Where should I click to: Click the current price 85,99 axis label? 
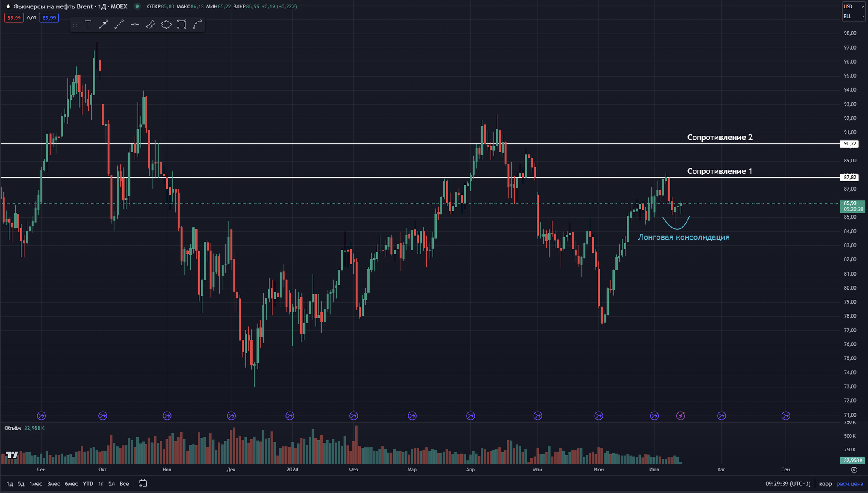pyautogui.click(x=853, y=206)
